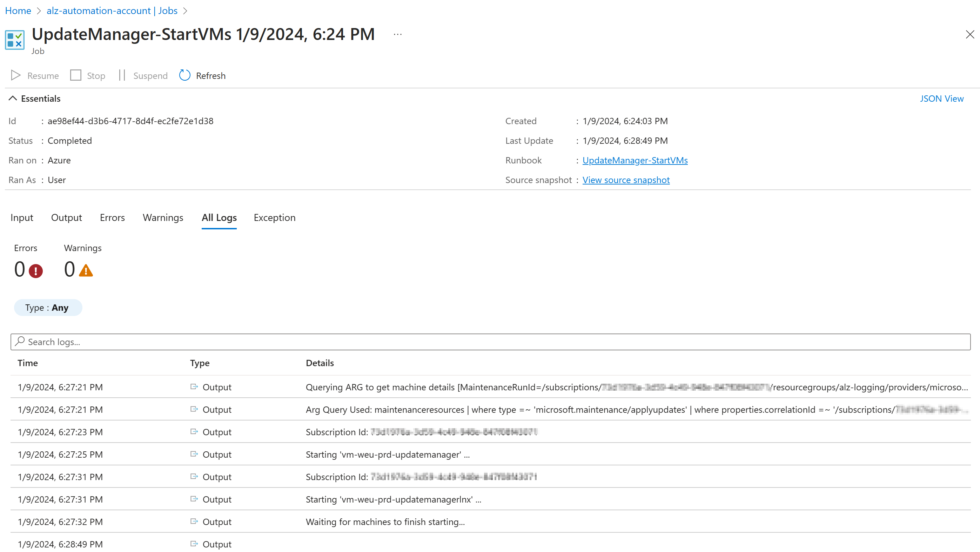The width and height of the screenshot is (980, 552).
Task: Click the Suspend pause icon
Action: tap(122, 75)
